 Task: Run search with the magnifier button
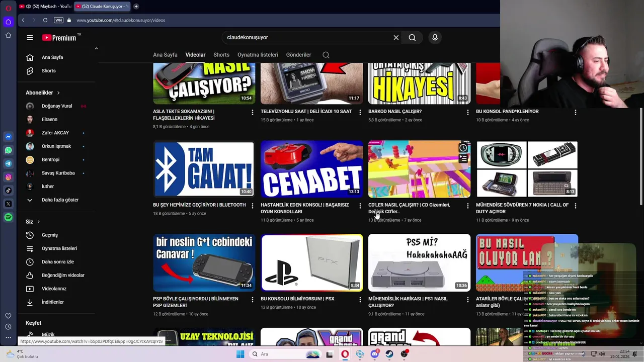pos(412,38)
